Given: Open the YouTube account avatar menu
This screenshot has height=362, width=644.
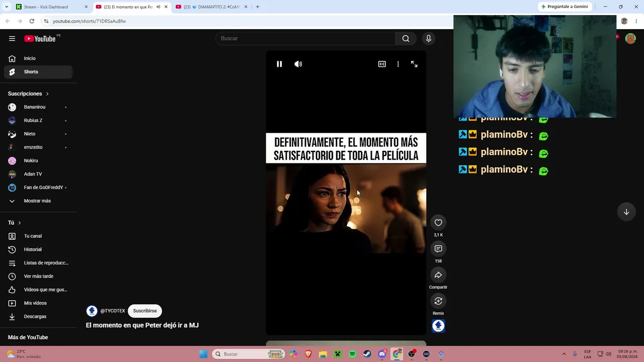Looking at the screenshot, I should click(630, 39).
